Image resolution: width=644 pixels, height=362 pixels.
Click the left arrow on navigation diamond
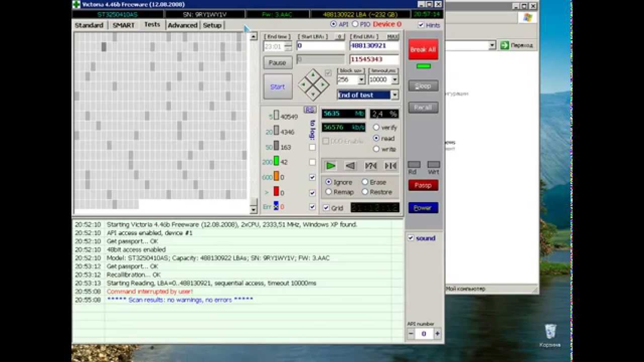303,84
